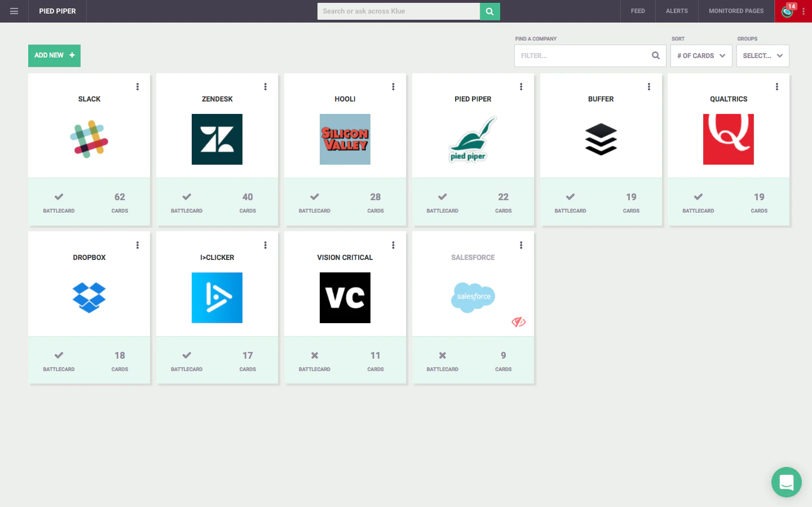Image resolution: width=812 pixels, height=507 pixels.
Task: Open the user avatar with notification badge
Action: (x=788, y=11)
